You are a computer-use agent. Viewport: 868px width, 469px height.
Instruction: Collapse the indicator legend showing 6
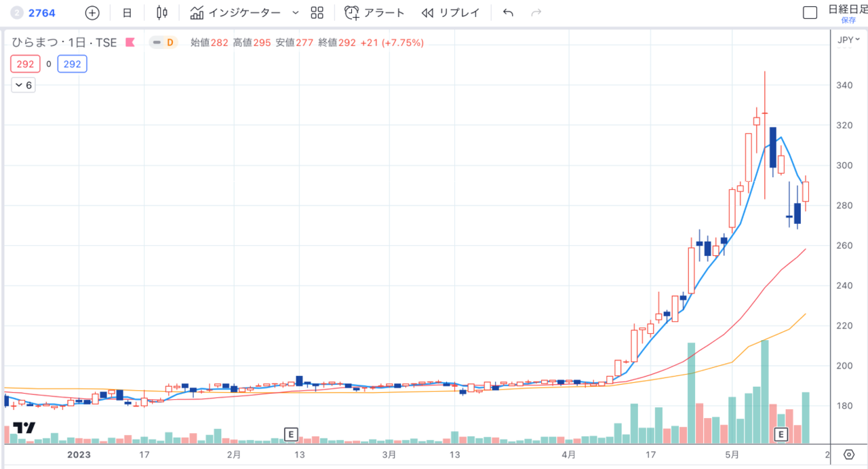click(23, 85)
